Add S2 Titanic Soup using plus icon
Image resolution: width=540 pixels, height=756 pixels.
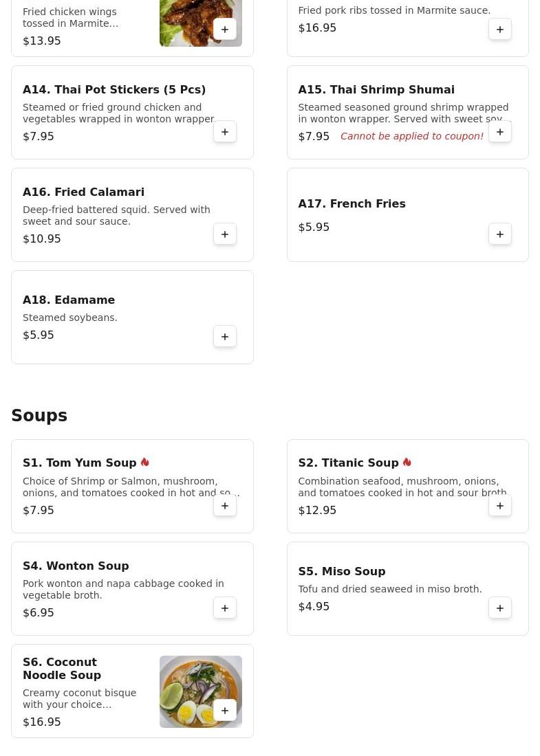coord(500,506)
